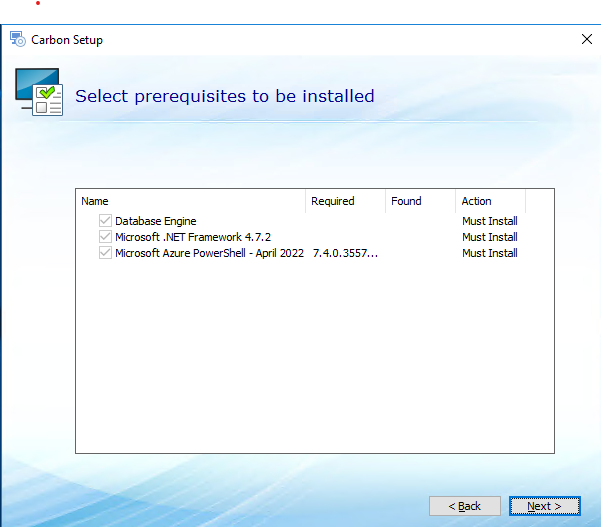Viewport: 601px width, 527px height.
Task: Toggle the Microsoft .NET Framework 4.7.2 checkbox
Action: (x=105, y=237)
